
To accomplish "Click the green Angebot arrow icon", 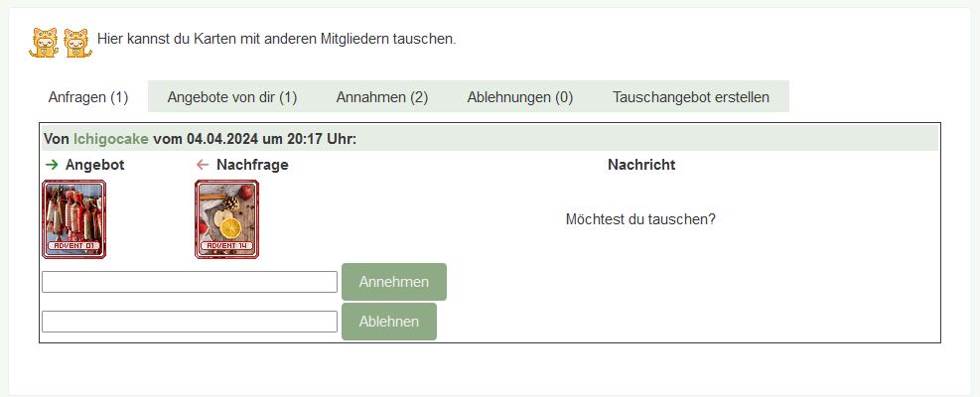I will pos(52,165).
